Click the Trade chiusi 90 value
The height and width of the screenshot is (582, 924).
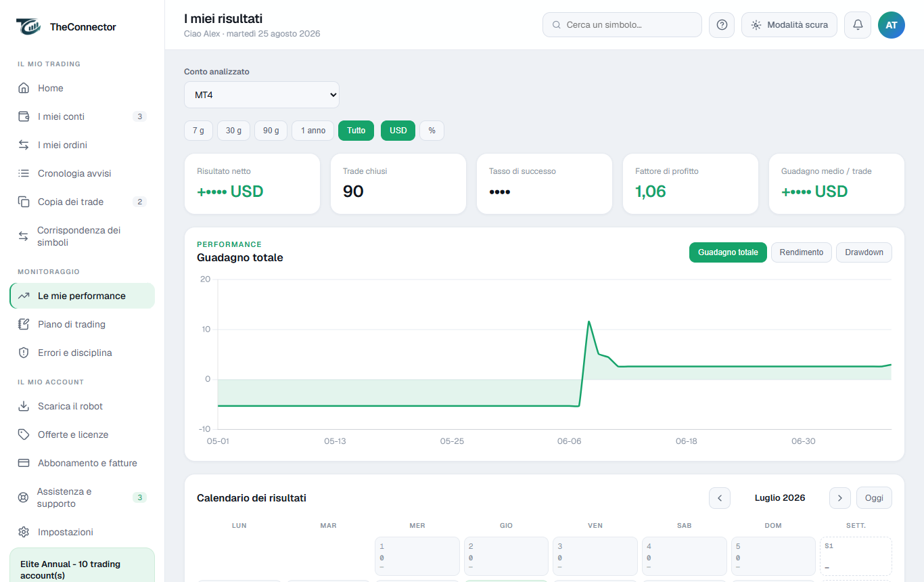tap(353, 192)
